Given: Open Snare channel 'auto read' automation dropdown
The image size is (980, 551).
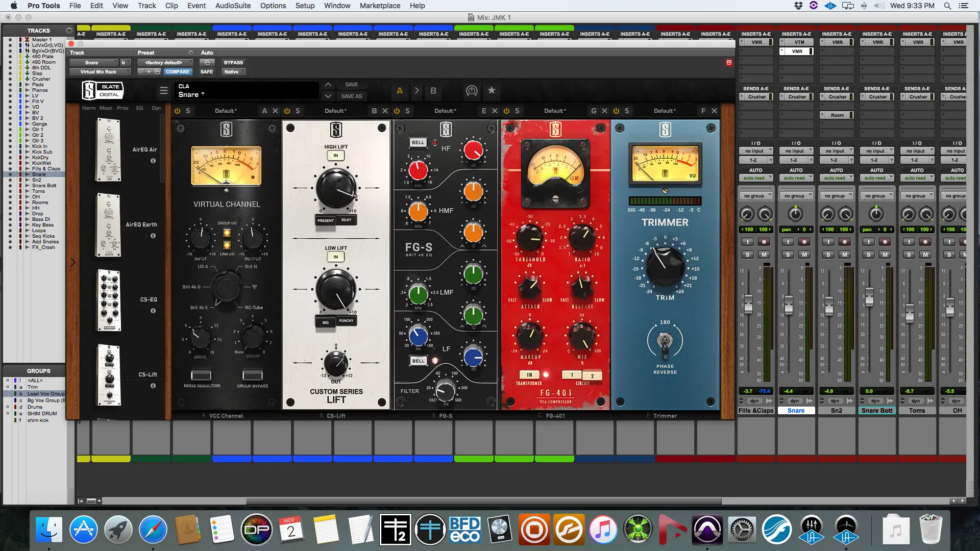Looking at the screenshot, I should coord(796,178).
